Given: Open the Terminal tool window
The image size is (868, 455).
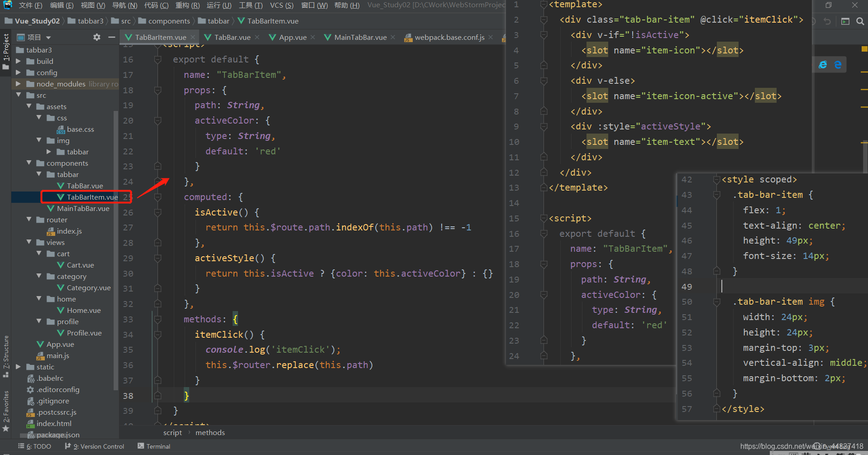Looking at the screenshot, I should (154, 446).
